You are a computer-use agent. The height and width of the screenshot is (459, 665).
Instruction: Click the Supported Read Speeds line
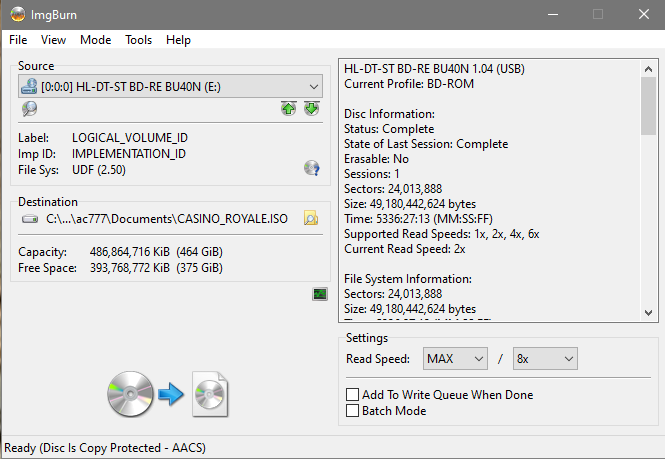pos(441,234)
